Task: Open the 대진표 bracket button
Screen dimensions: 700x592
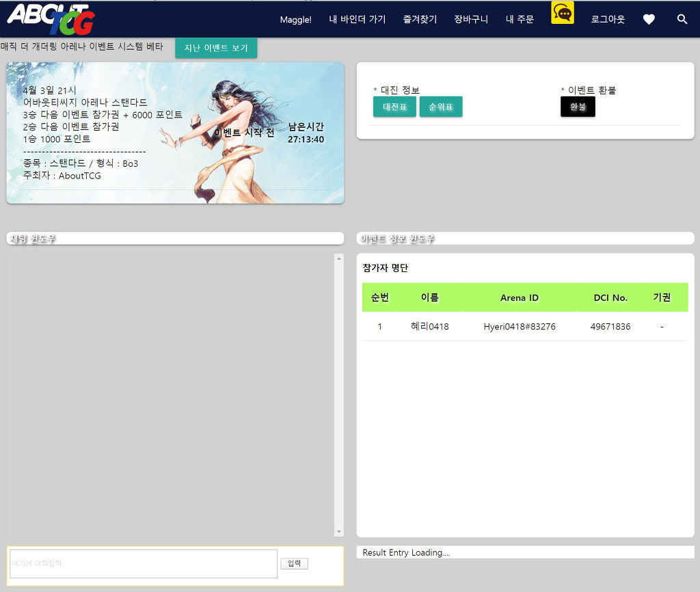Action: tap(394, 107)
